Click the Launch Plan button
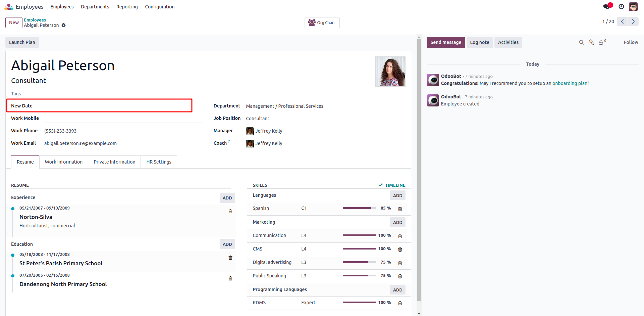The width and height of the screenshot is (644, 316). click(x=22, y=42)
